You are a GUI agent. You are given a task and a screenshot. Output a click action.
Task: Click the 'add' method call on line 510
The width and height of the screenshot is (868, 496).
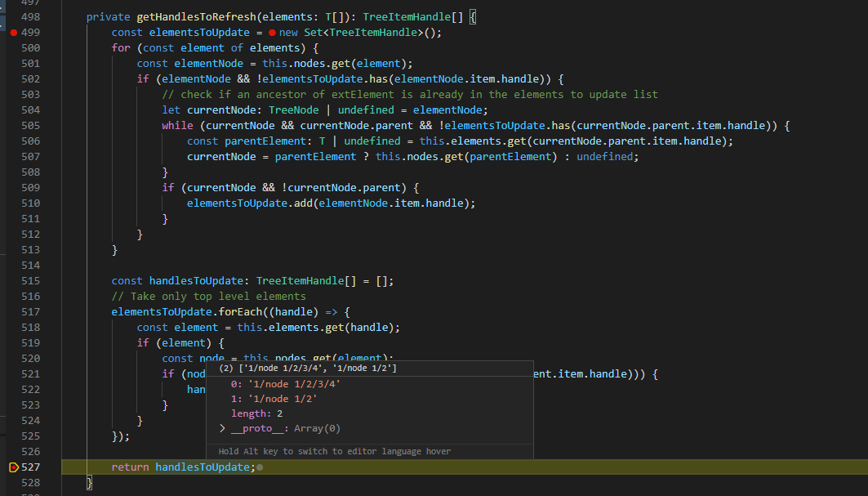point(303,203)
